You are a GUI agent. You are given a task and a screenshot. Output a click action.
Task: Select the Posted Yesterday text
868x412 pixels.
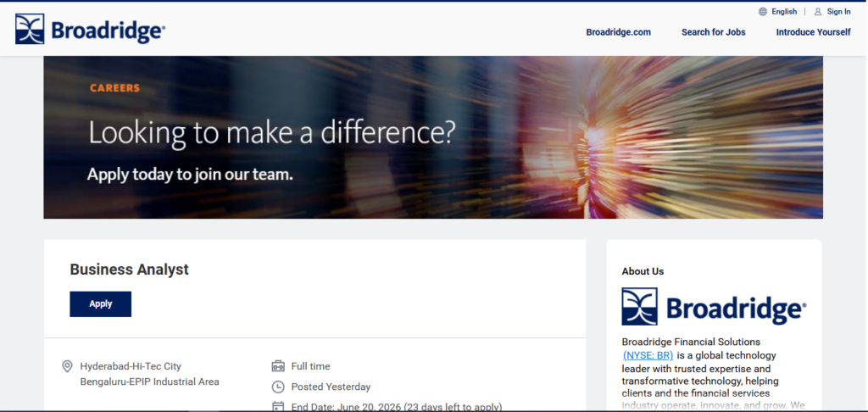point(331,387)
